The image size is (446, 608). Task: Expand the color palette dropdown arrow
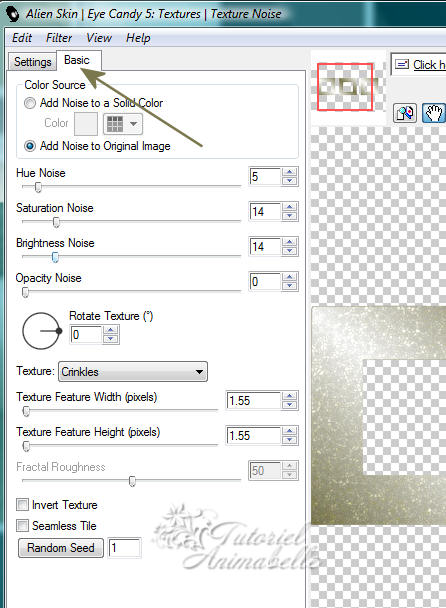pos(133,124)
